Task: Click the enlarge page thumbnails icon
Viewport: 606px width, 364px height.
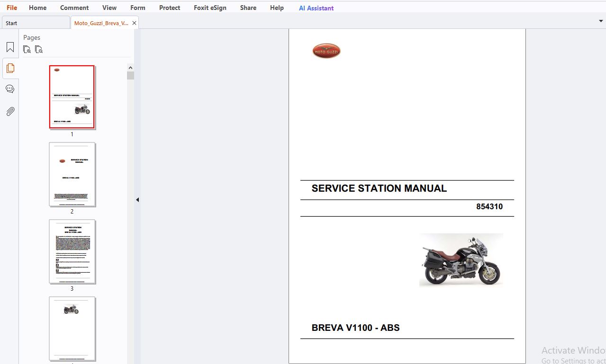Action: click(27, 49)
